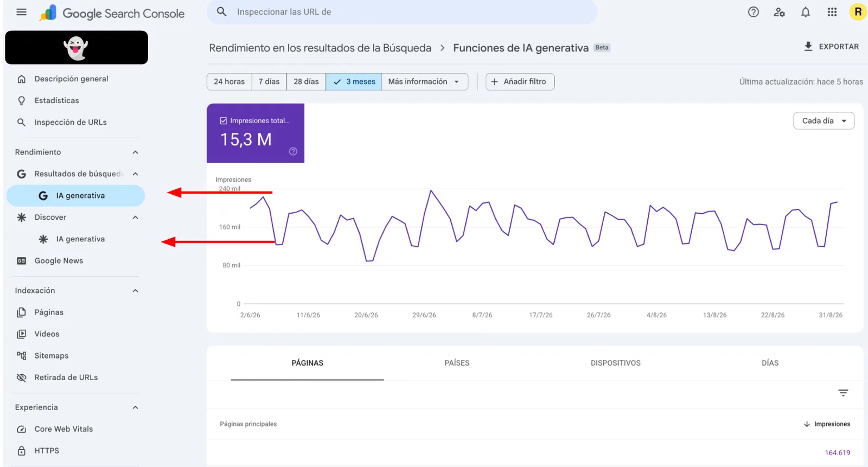
Task: Click Última actualización: hace 5 horas text
Action: click(x=801, y=82)
